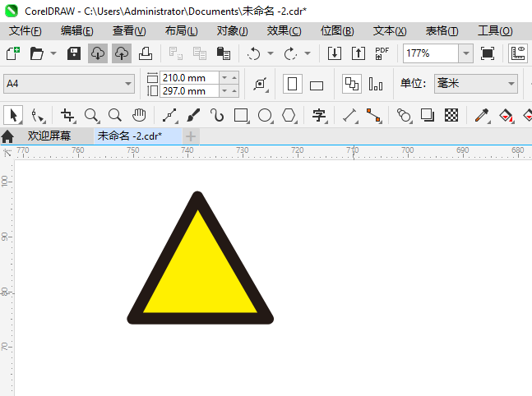Select the Color Eyedropper tool
The height and width of the screenshot is (396, 532).
[x=482, y=115]
